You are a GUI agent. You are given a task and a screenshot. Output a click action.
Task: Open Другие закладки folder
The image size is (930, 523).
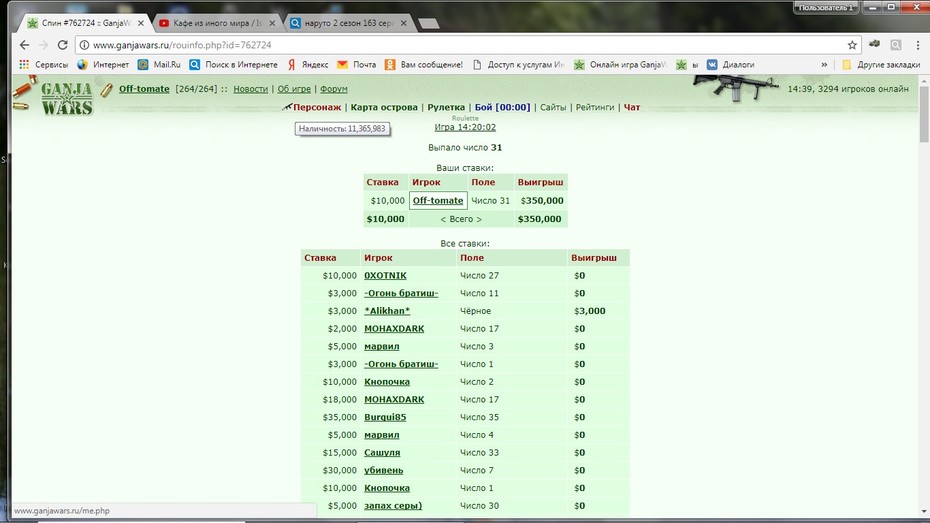pos(881,65)
